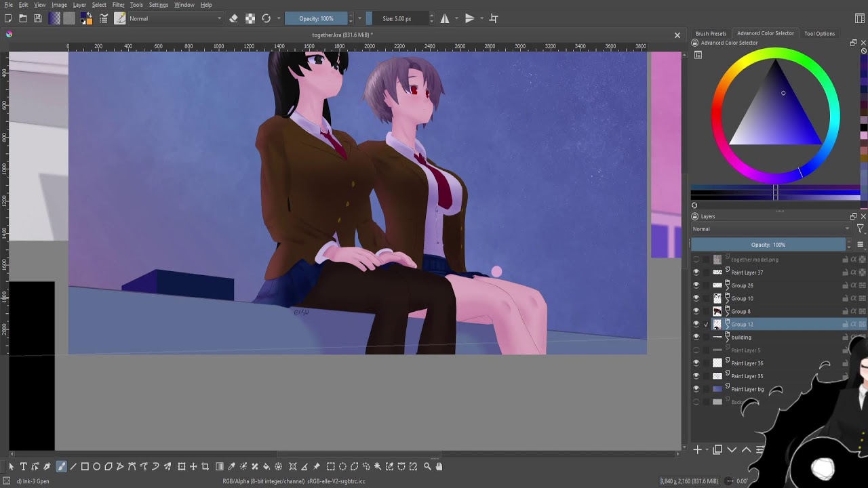Screen dimensions: 868x488
Task: Select the Rectangle tool
Action: click(x=85, y=466)
